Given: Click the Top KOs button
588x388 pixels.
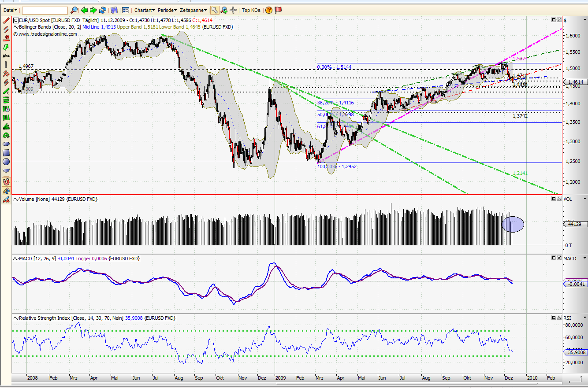Looking at the screenshot, I should pos(251,10).
